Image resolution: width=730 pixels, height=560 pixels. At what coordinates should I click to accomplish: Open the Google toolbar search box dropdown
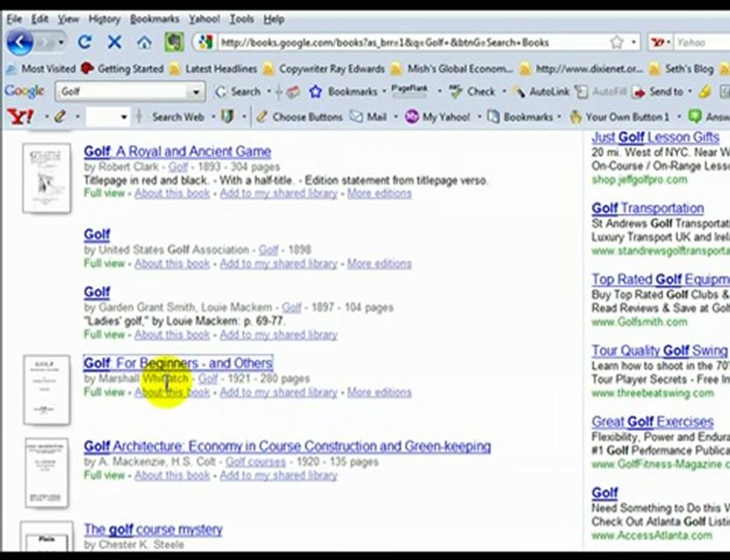(196, 92)
